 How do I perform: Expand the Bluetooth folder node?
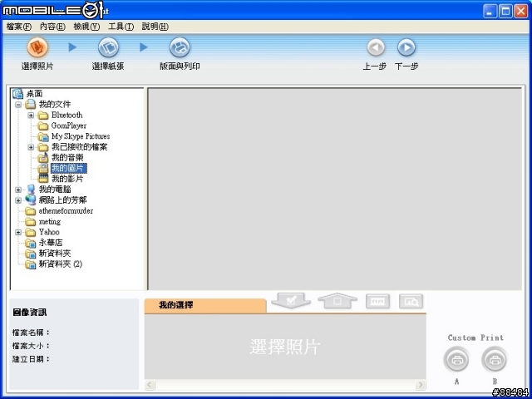tap(31, 116)
